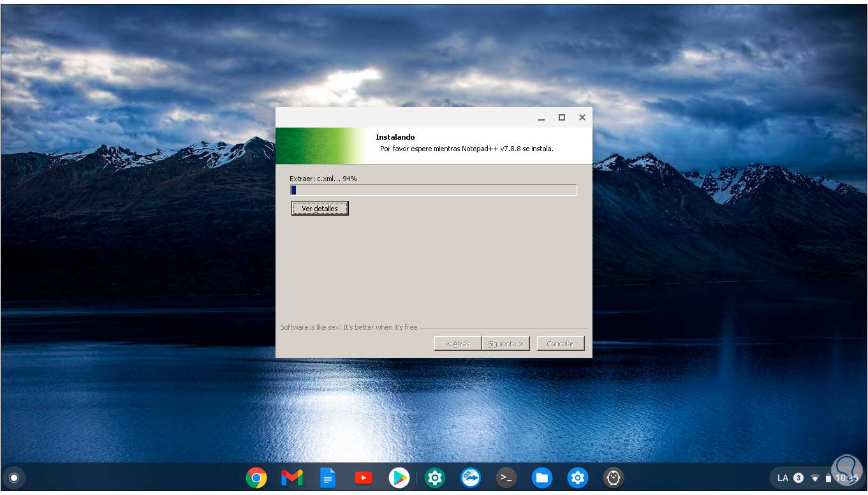The image size is (868, 495).
Task: Open the Google Docs shelf icon
Action: 328,477
